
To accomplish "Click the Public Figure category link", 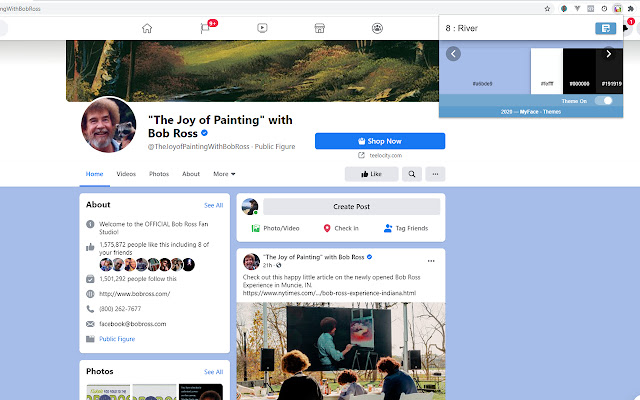I will (117, 339).
